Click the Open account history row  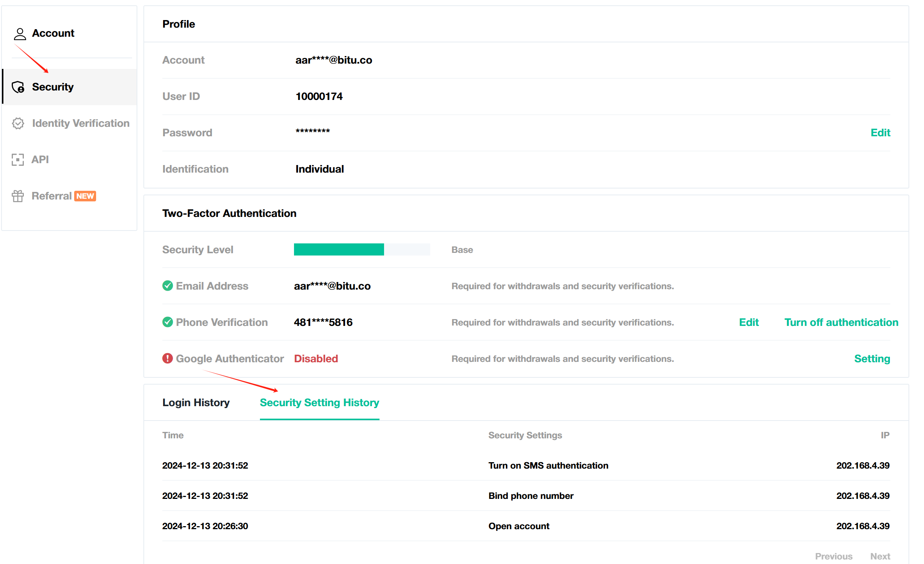pyautogui.click(x=518, y=526)
